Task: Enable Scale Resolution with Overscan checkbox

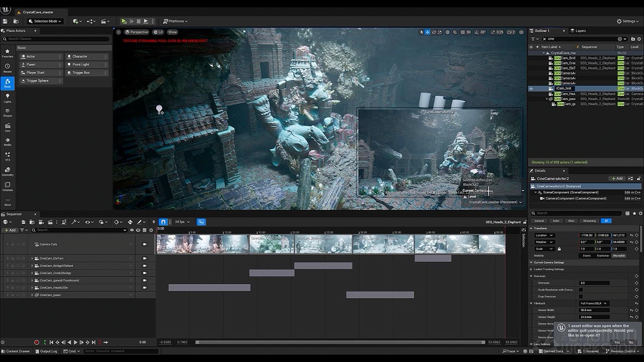Action: tap(581, 290)
